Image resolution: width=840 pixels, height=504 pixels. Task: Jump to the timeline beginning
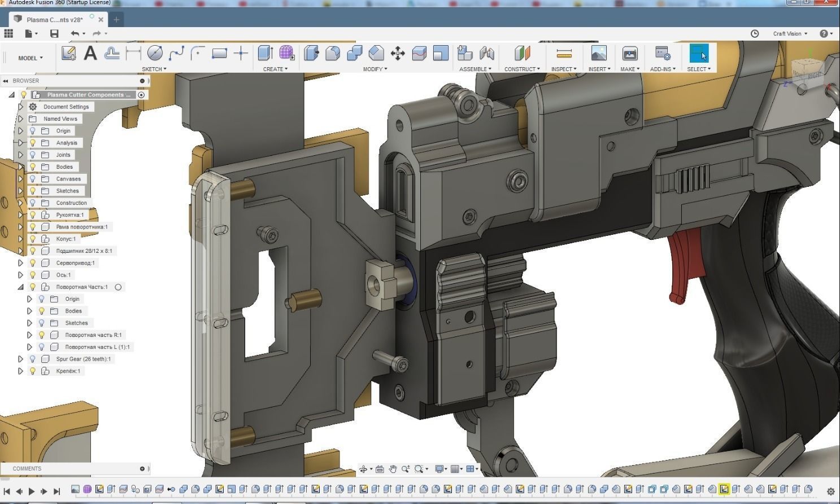pos(7,492)
